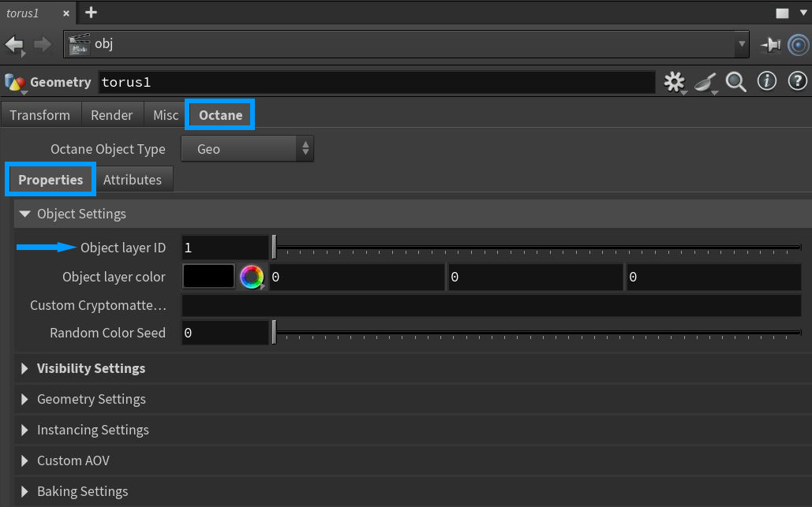Collapse the Object Settings section
Image resolution: width=812 pixels, height=507 pixels.
(24, 214)
